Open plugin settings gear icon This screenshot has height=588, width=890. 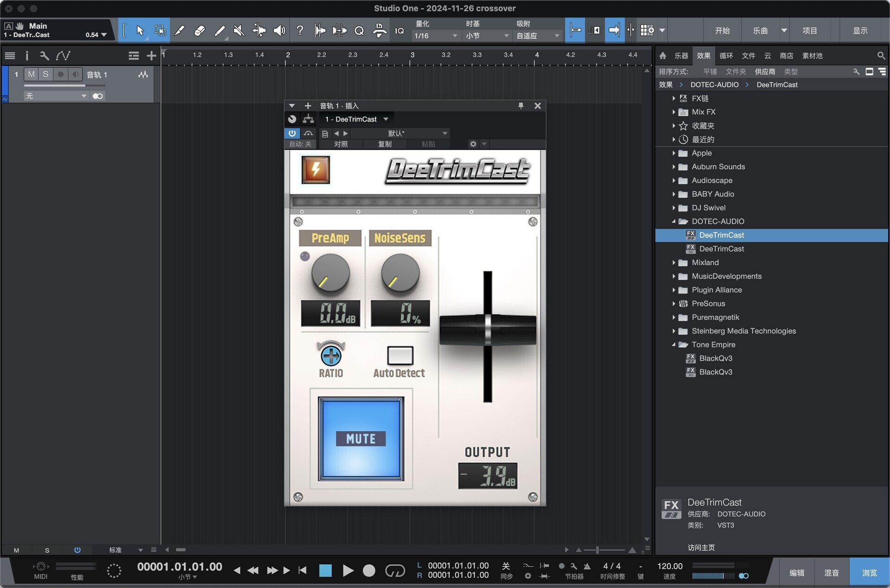pyautogui.click(x=473, y=144)
